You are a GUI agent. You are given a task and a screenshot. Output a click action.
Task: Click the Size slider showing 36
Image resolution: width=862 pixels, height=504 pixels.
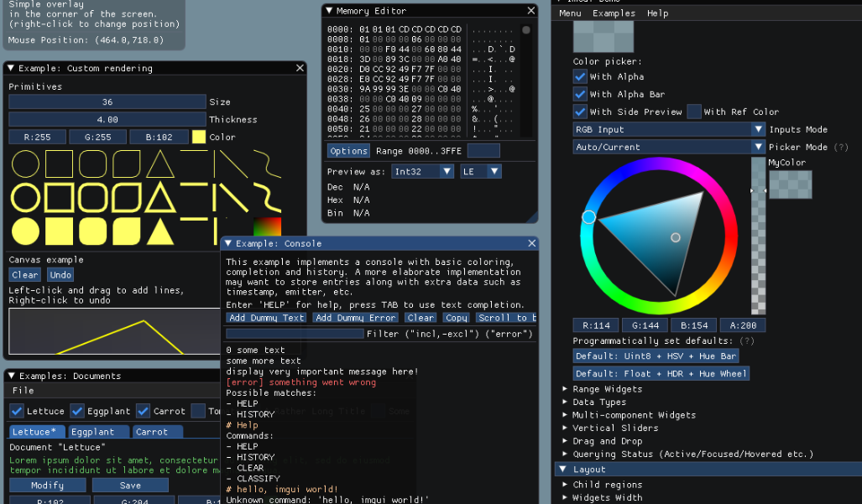point(107,101)
